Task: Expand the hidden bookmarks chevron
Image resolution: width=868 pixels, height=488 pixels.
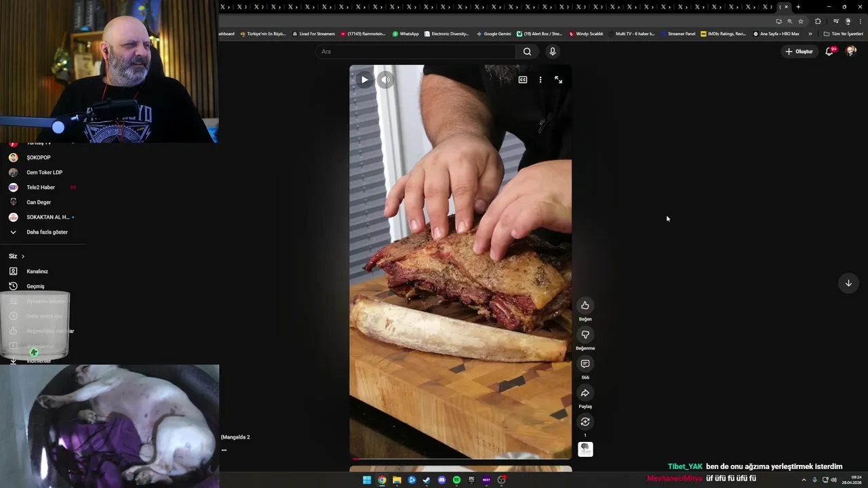Action: click(810, 33)
